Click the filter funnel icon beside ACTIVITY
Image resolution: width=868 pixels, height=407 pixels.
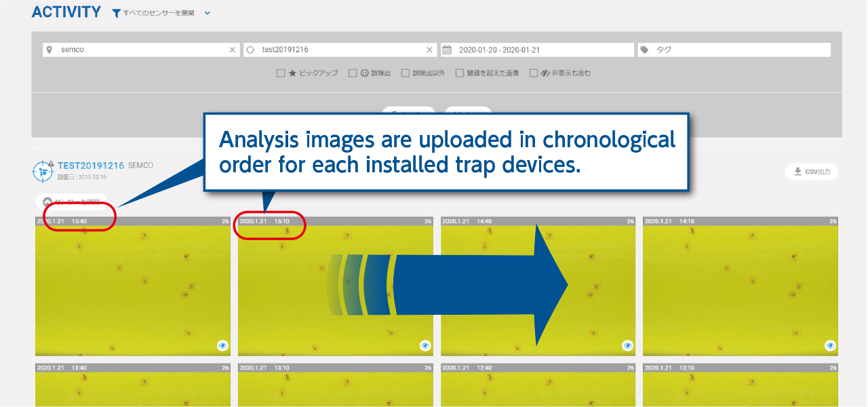tap(117, 13)
